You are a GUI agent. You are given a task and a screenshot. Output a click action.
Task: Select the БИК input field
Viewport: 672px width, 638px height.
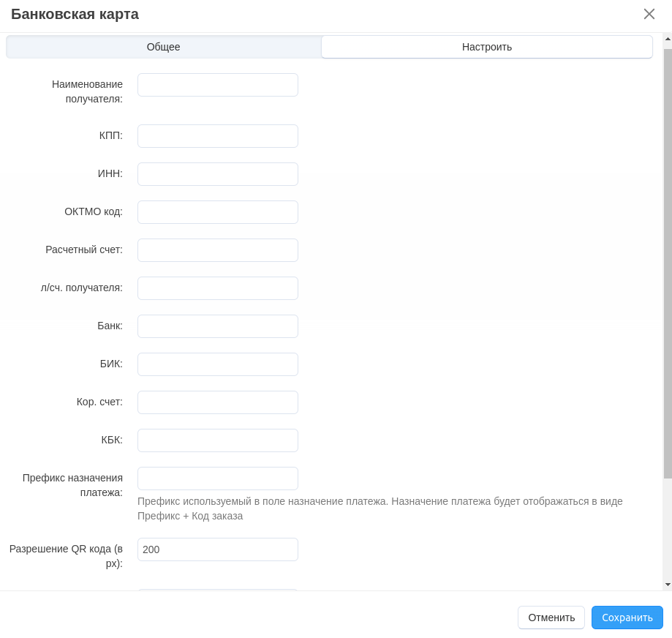coord(218,364)
